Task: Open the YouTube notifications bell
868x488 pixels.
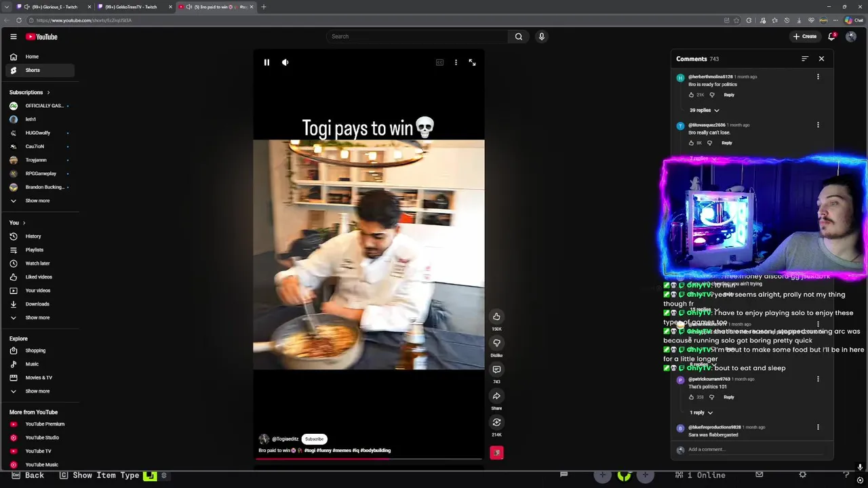Action: pyautogui.click(x=832, y=37)
